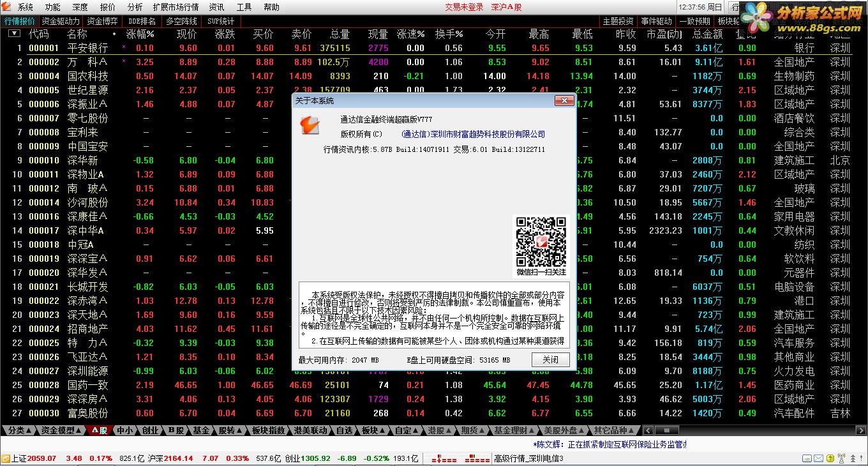Click the QR code in the about dialog
Screen dimensions: 868x466
(x=541, y=242)
